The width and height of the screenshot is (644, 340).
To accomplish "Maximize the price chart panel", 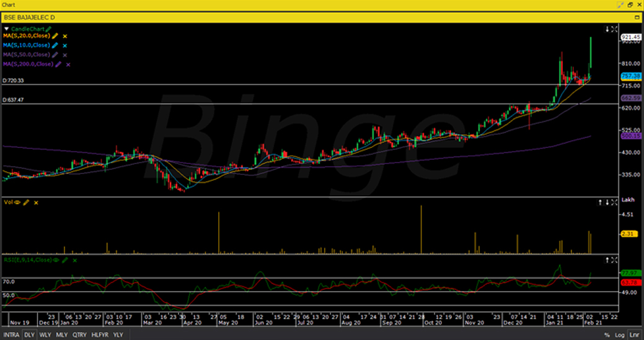I will pos(614,29).
